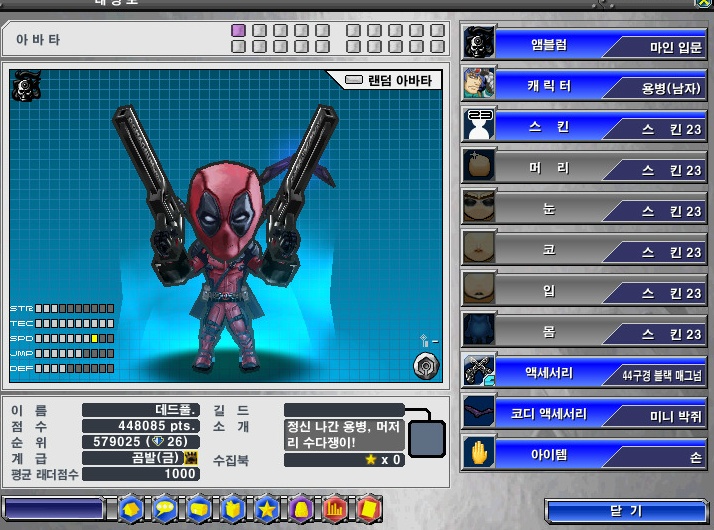Click the bat wings icon beside 코디 액세서리

[x=479, y=412]
